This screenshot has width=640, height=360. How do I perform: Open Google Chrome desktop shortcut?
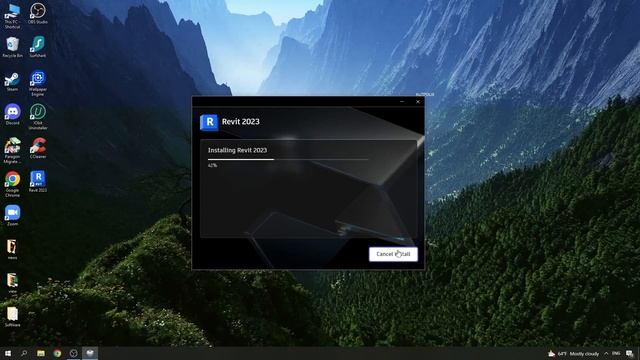pos(12,184)
